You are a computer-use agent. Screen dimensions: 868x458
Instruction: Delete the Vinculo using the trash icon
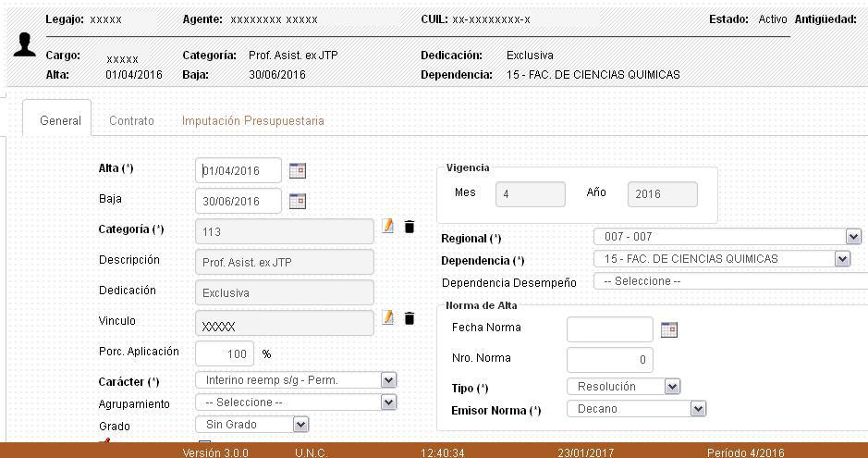click(x=410, y=318)
